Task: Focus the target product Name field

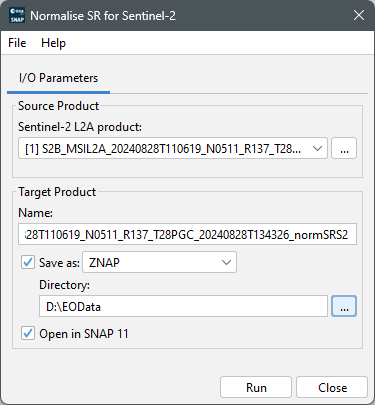Action: coord(187,234)
